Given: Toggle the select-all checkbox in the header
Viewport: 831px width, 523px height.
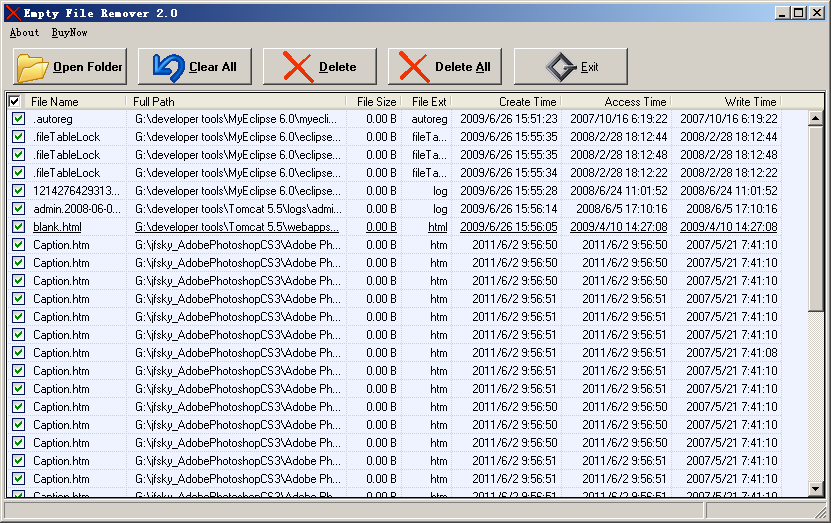Looking at the screenshot, I should 15,101.
